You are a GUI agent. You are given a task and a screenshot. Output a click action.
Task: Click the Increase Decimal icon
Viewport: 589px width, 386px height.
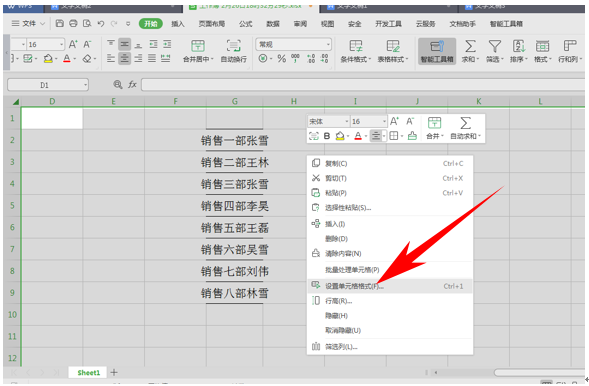click(311, 58)
